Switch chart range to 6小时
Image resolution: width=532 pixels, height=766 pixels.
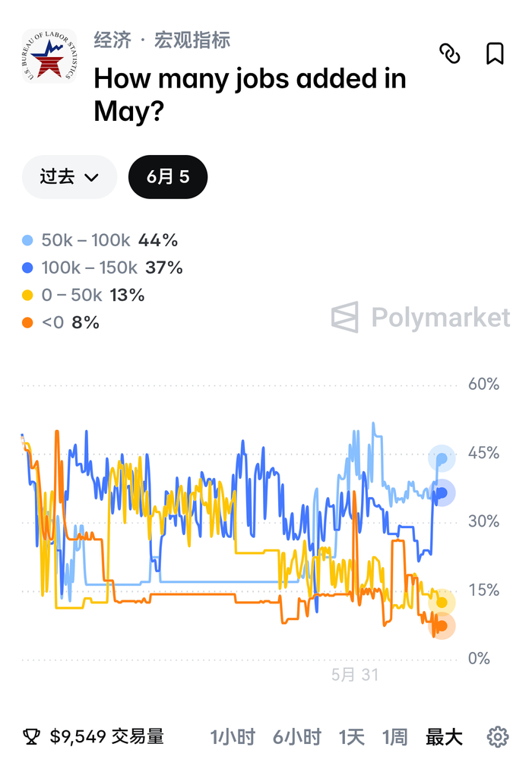[296, 736]
